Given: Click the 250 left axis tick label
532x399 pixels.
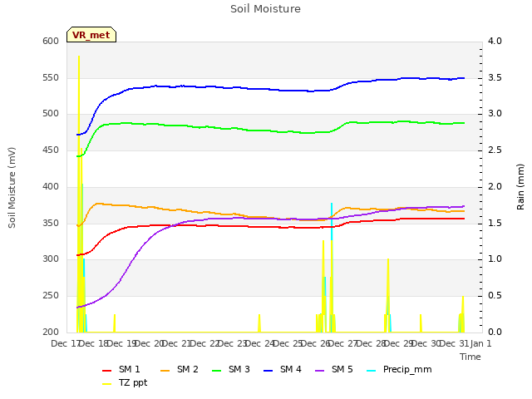Looking at the screenshot, I should [51, 296].
